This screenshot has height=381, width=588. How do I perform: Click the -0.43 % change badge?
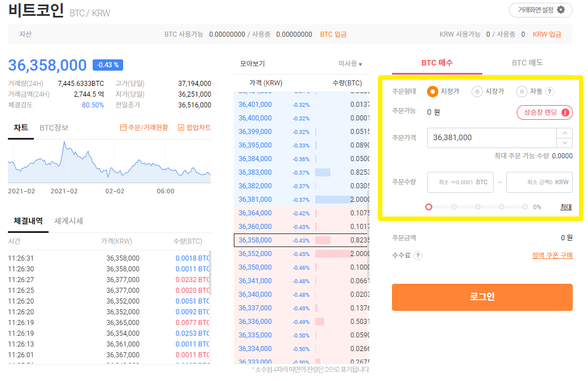click(x=108, y=65)
